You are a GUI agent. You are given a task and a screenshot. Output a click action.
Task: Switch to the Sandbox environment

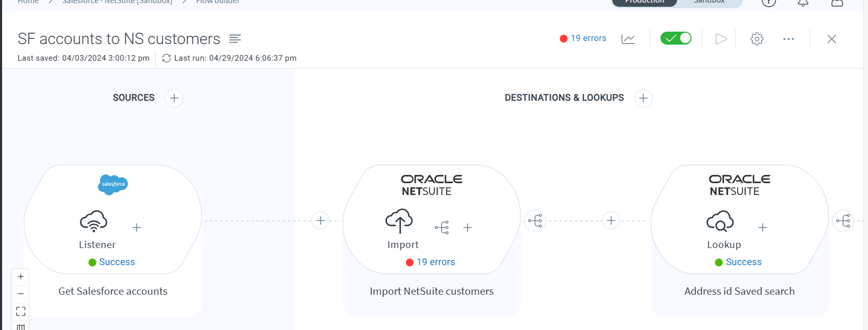[x=709, y=2]
